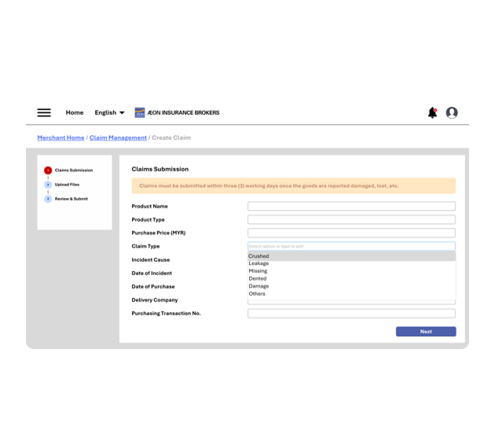Open the user profile avatar
495x448 pixels.
click(452, 112)
